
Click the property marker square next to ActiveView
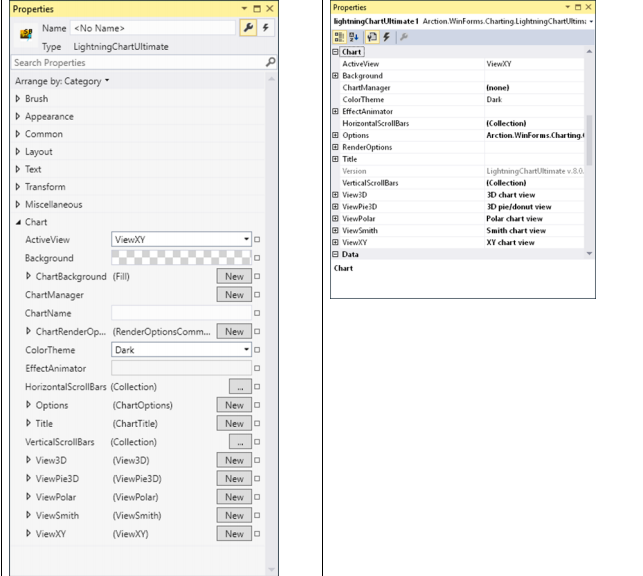pyautogui.click(x=257, y=239)
